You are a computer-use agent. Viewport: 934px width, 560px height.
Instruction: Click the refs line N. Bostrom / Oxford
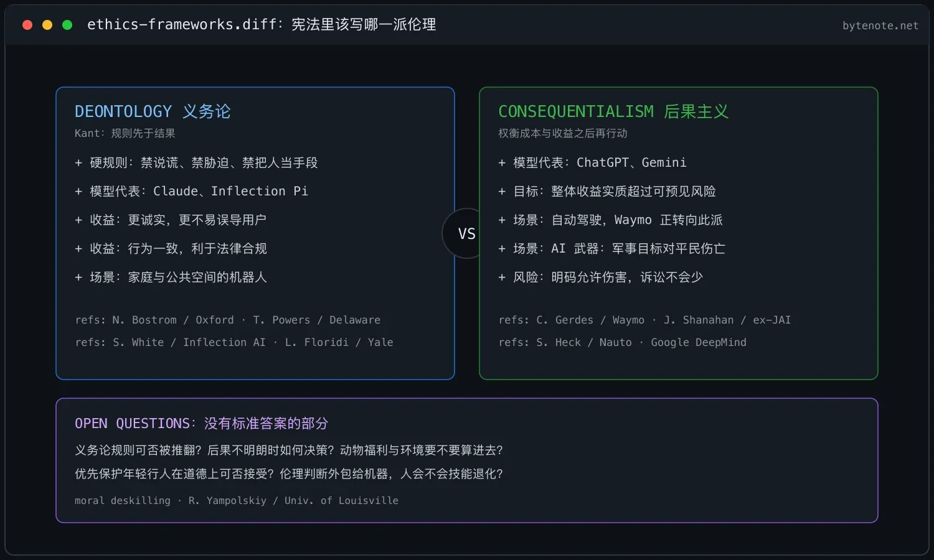click(228, 320)
